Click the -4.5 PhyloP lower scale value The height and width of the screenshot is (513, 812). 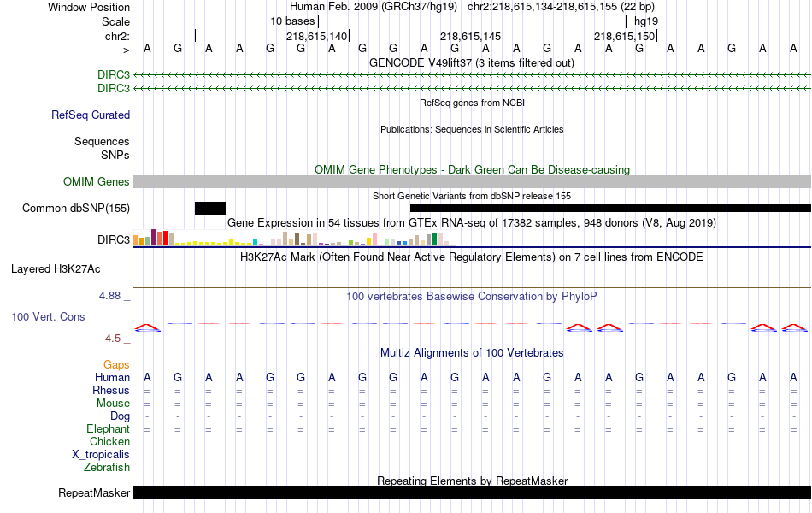pos(111,339)
